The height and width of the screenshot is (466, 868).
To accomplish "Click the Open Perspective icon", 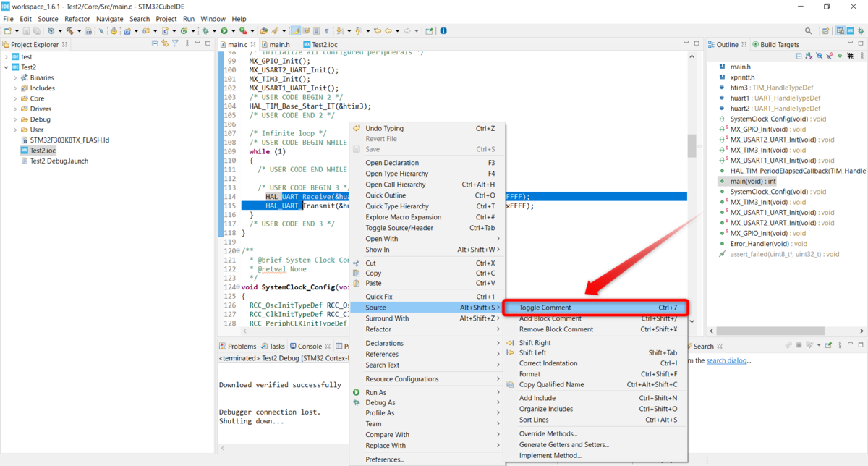I will [x=827, y=31].
